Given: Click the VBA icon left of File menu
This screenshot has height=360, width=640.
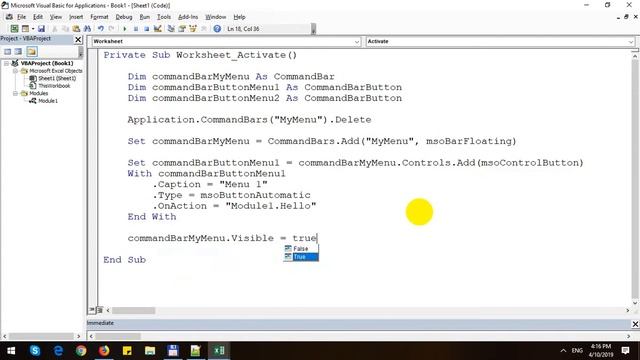Looking at the screenshot, I should (9, 17).
